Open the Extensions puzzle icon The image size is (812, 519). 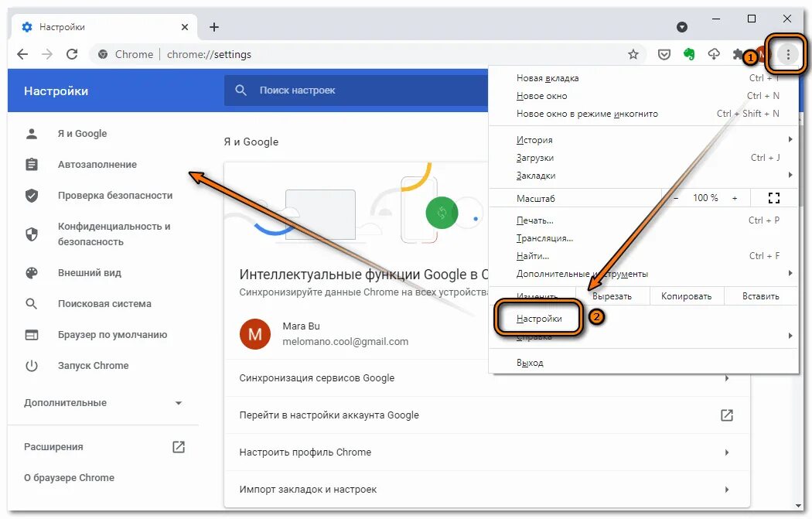(x=738, y=54)
